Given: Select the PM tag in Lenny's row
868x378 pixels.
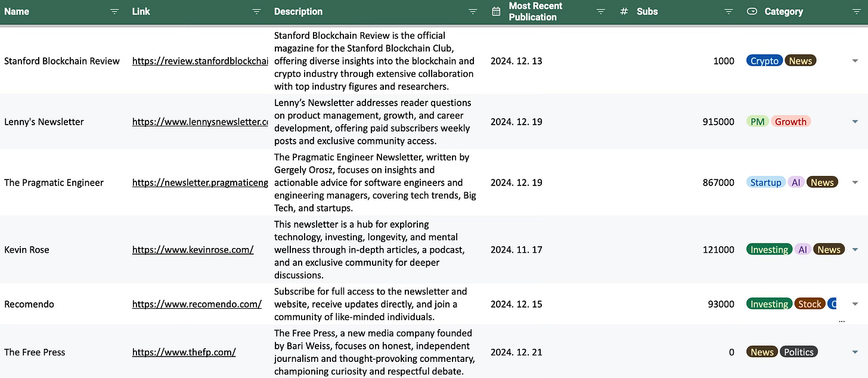Looking at the screenshot, I should coord(757,122).
